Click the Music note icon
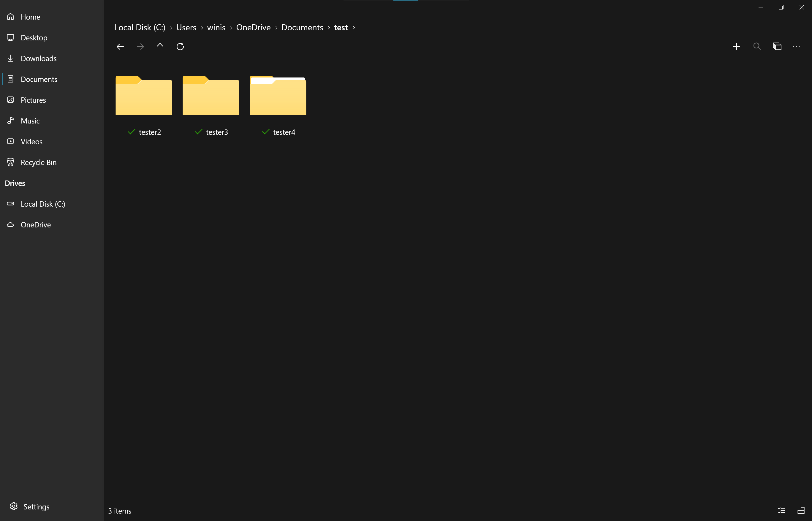Screen dimensions: 812x521 (x=10, y=121)
